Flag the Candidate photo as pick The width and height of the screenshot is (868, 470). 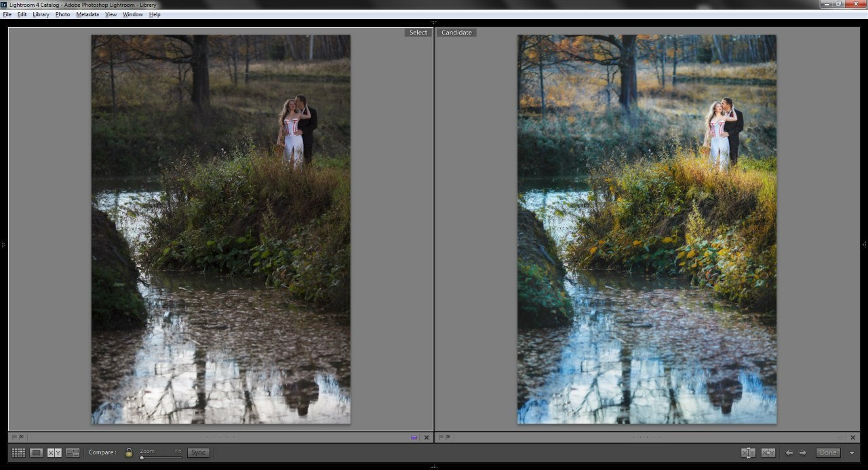(441, 437)
